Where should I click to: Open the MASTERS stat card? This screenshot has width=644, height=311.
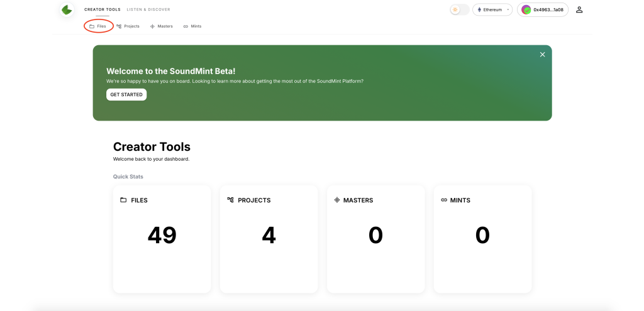coord(376,239)
